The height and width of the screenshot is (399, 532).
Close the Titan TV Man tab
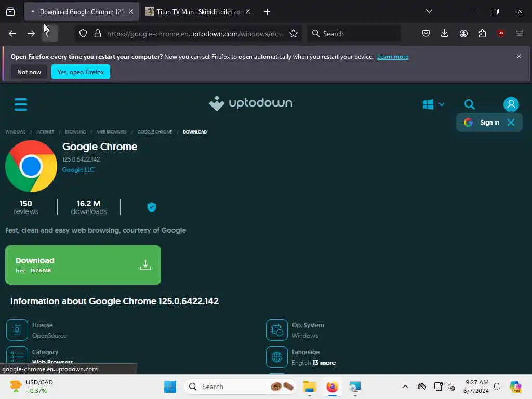point(248,11)
